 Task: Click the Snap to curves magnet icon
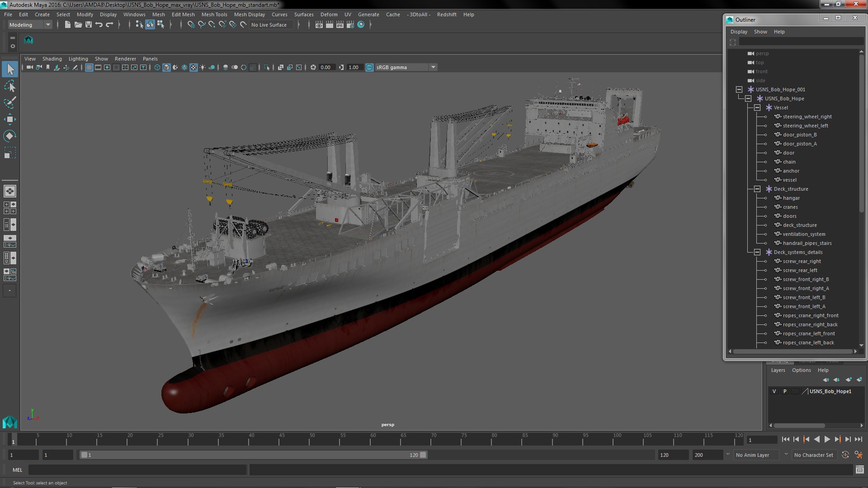tap(202, 25)
